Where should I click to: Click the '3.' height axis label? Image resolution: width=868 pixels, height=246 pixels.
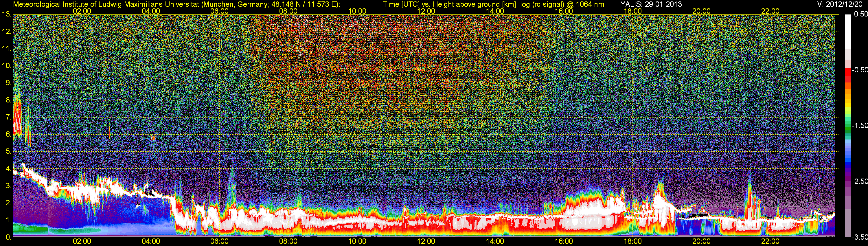tap(8, 186)
